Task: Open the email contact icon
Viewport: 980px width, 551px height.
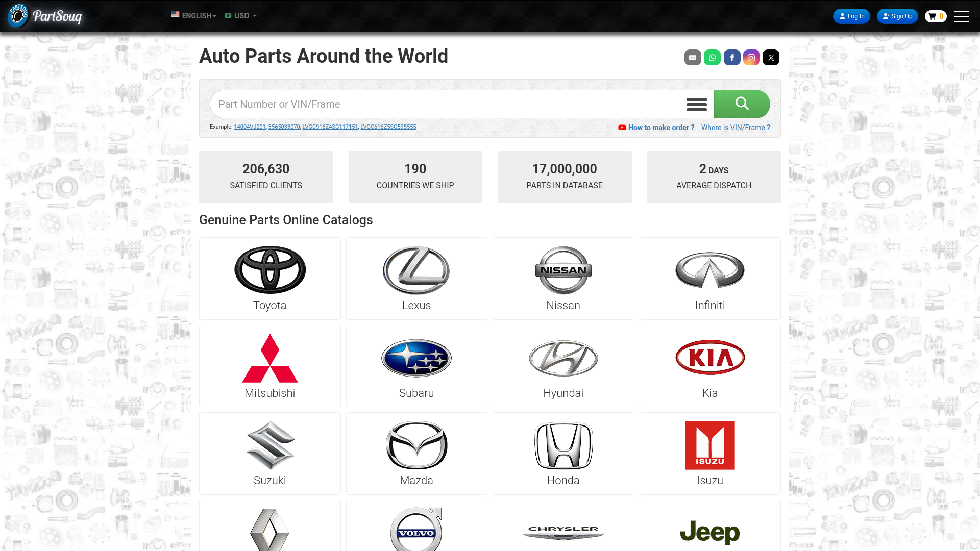Action: tap(693, 58)
